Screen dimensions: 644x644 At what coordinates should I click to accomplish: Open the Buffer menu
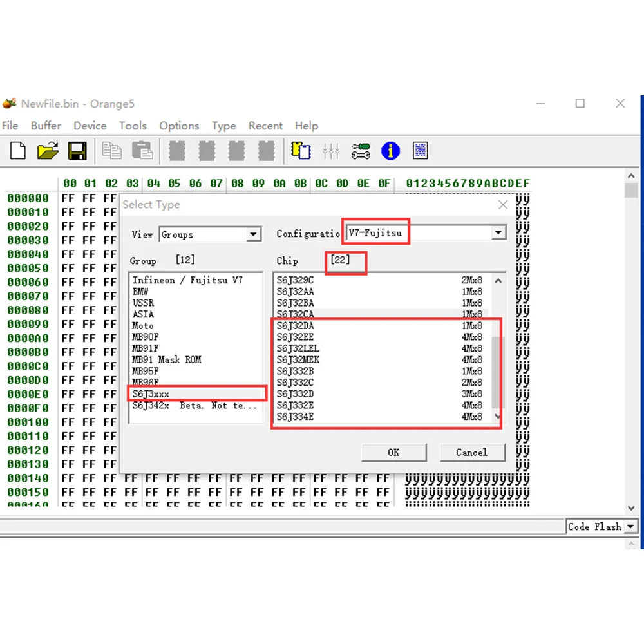46,126
